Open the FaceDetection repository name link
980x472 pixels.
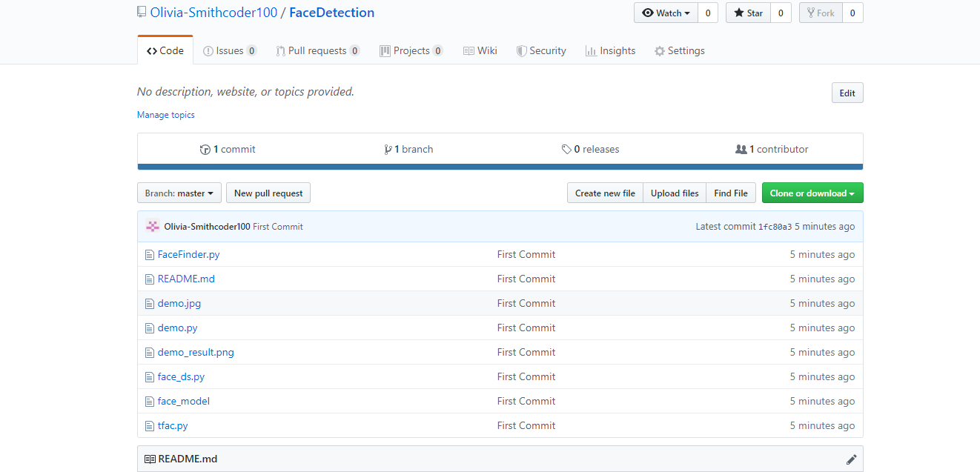click(331, 13)
